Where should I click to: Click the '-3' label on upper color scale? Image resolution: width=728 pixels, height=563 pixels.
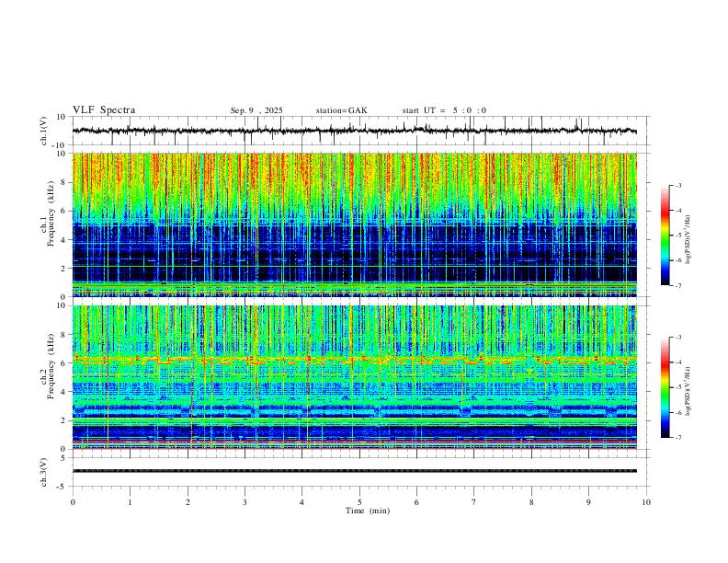pyautogui.click(x=677, y=185)
